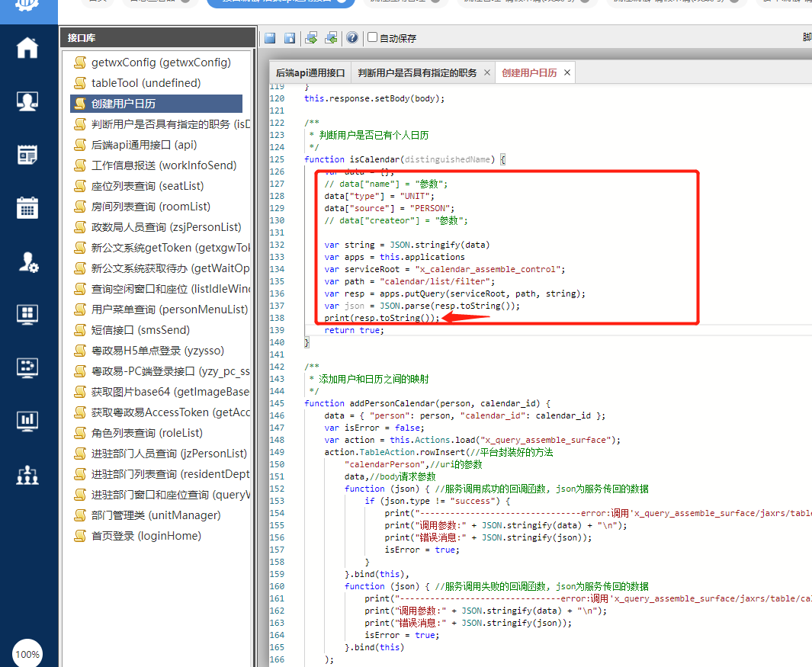Close the 创建用户日历 tab
Image resolution: width=812 pixels, height=667 pixels.
pyautogui.click(x=566, y=73)
